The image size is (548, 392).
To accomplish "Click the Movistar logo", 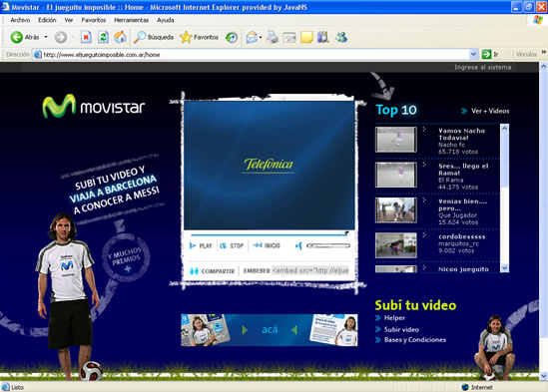I will click(93, 106).
